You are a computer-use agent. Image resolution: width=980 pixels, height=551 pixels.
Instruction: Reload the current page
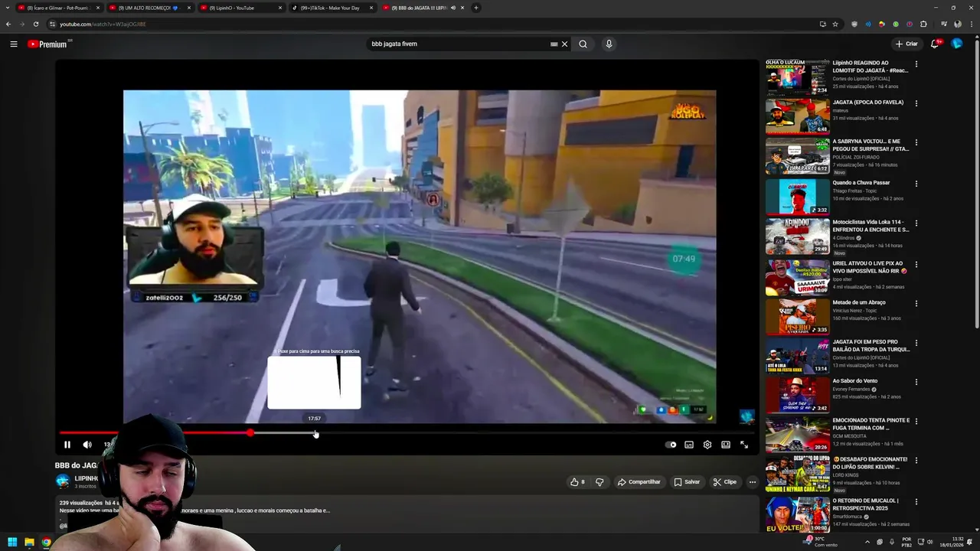[35, 24]
